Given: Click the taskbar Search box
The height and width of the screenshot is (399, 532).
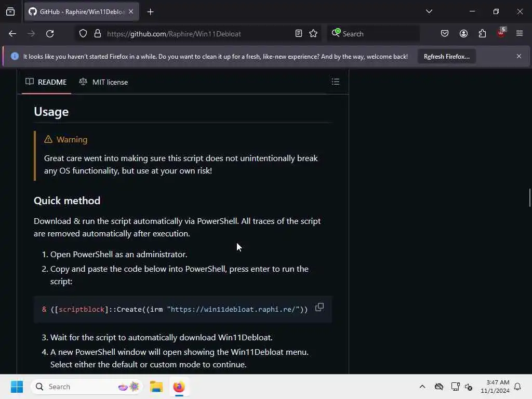Looking at the screenshot, I should coord(87,387).
